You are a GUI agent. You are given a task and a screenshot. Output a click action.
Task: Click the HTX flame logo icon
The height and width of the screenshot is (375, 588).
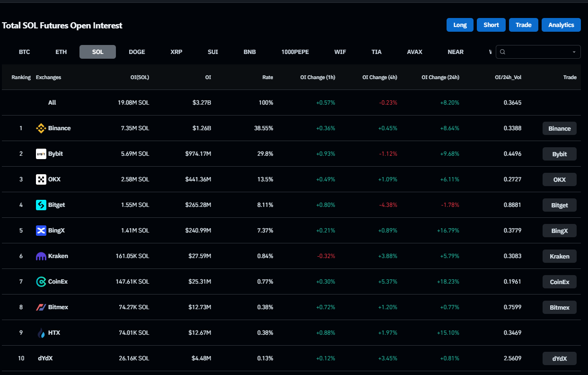[41, 333]
